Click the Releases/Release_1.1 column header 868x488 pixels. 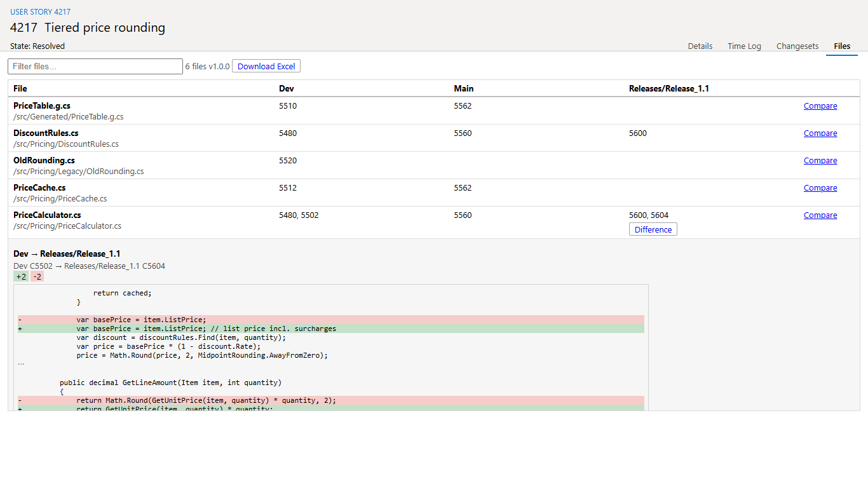(669, 88)
